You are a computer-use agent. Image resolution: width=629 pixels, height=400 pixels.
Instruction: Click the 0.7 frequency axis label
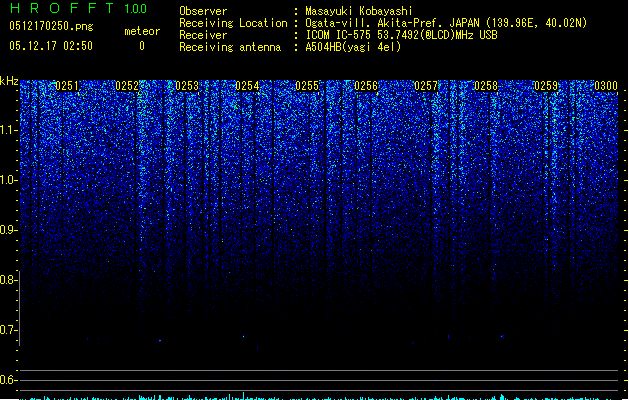(9, 330)
